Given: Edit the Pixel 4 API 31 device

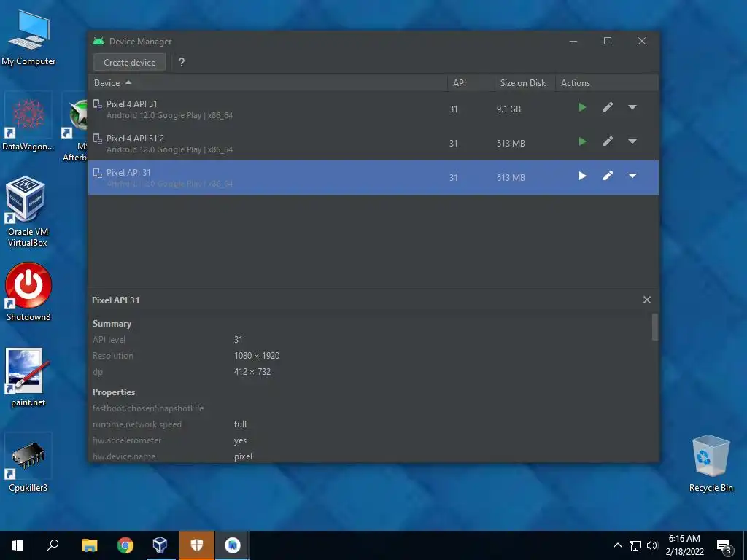Looking at the screenshot, I should [x=608, y=108].
